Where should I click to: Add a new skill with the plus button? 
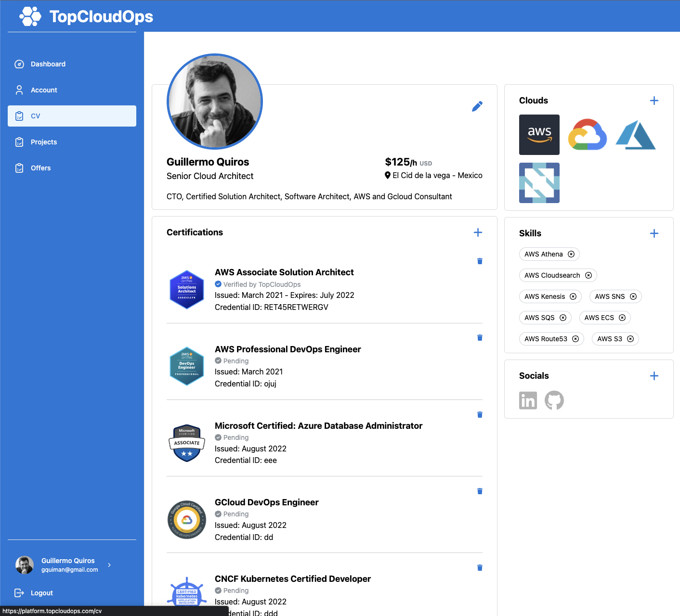654,233
